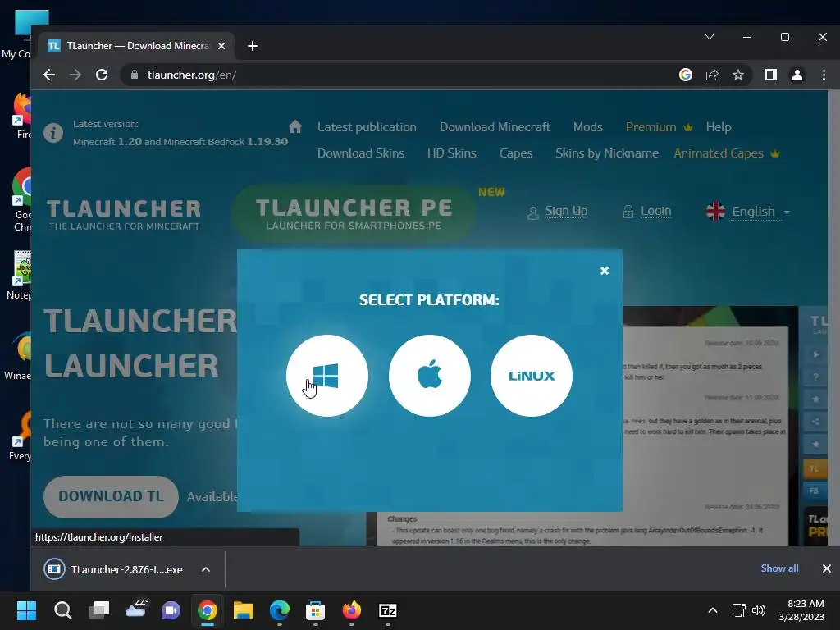
Task: Open the Chrome profile menu
Action: (x=797, y=75)
